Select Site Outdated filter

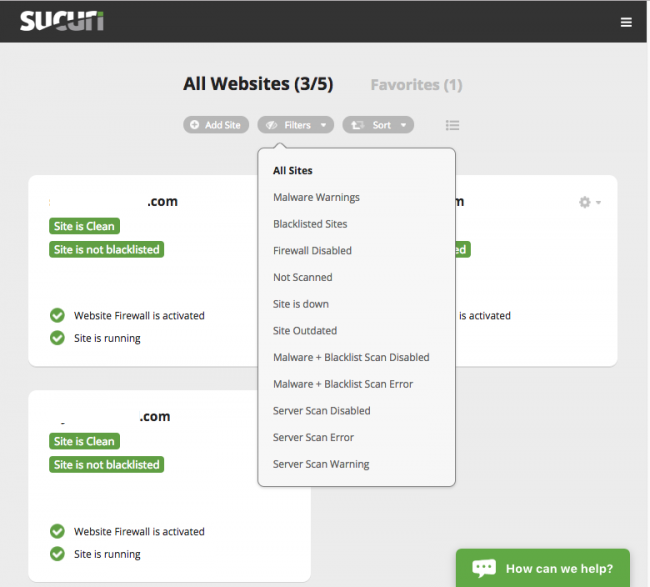305,331
